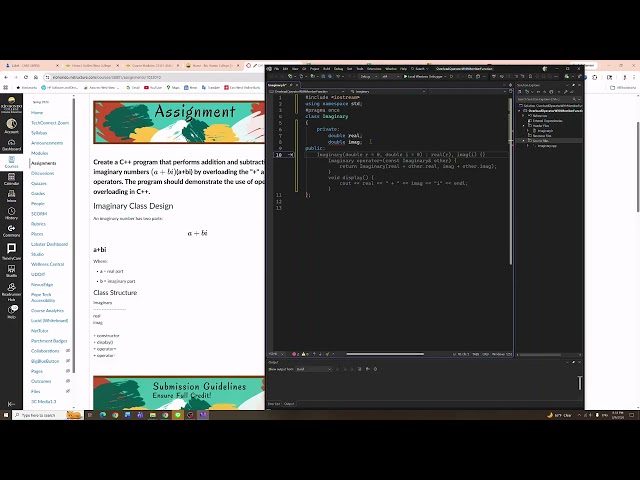Image resolution: width=640 pixels, height=480 pixels.
Task: Click the browser address bar
Action: pyautogui.click(x=155, y=77)
